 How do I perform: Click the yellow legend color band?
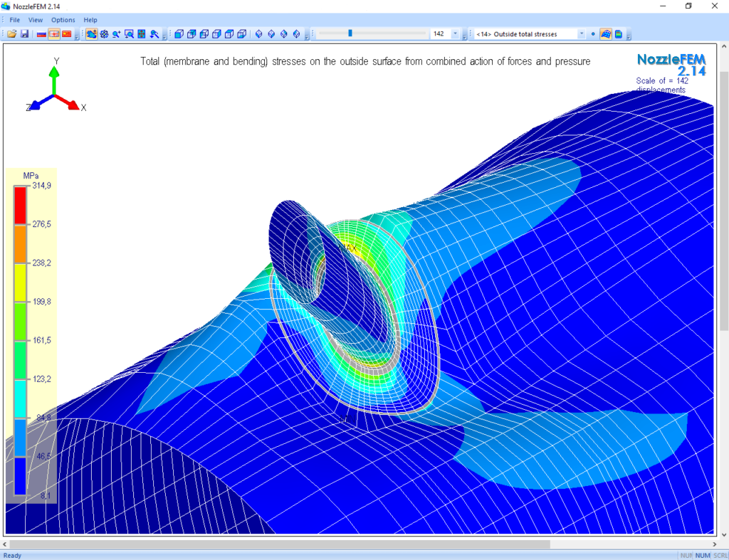(20, 282)
